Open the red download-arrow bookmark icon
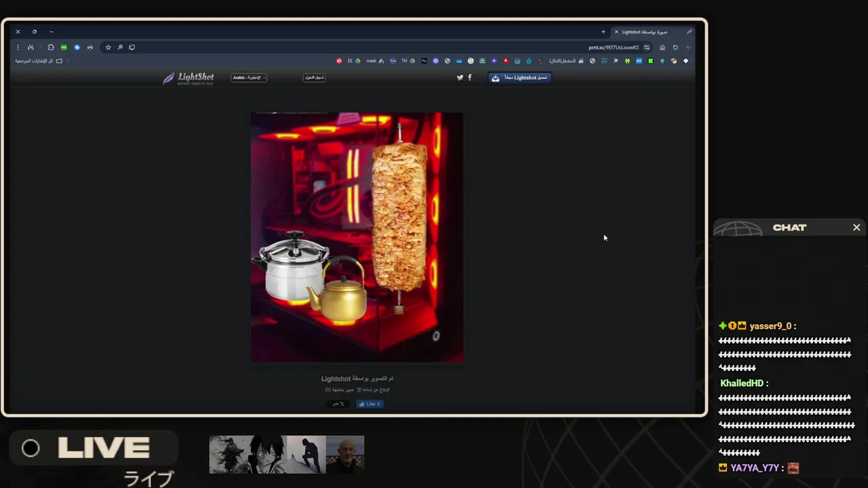This screenshot has width=868, height=488. (x=506, y=61)
